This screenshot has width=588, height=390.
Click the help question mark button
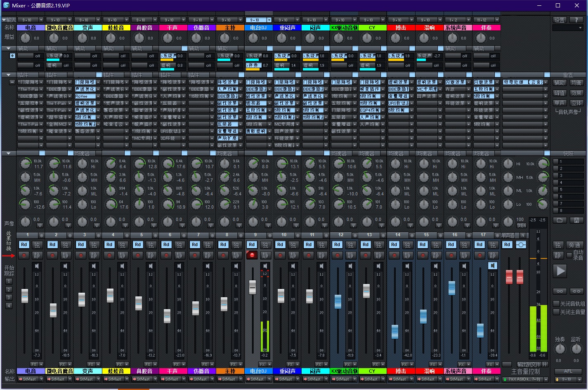click(x=576, y=20)
